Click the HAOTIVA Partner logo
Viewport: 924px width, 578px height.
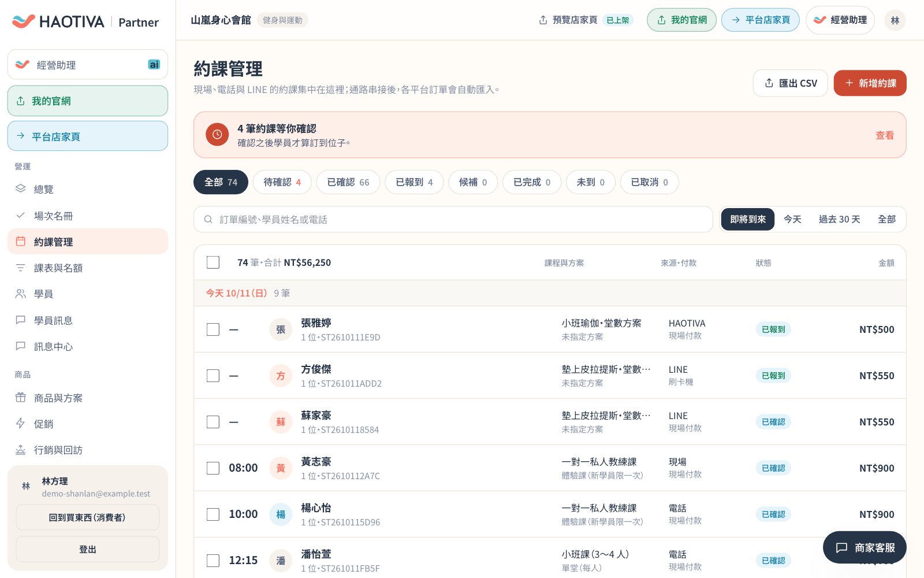pos(85,22)
